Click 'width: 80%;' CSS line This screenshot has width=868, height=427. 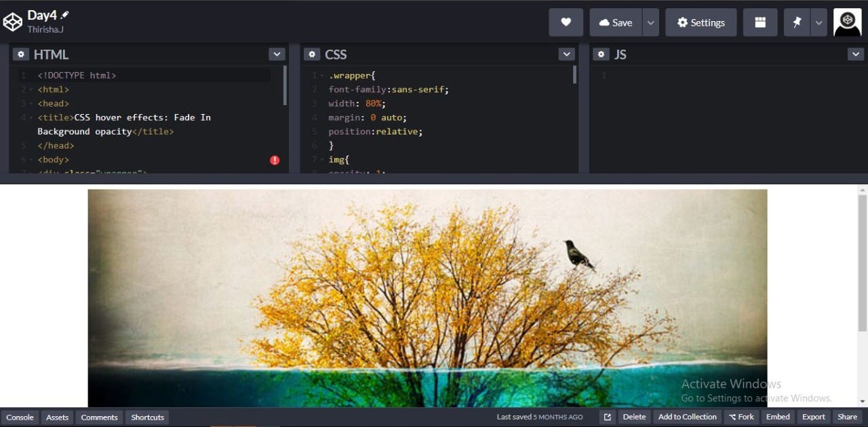(357, 104)
